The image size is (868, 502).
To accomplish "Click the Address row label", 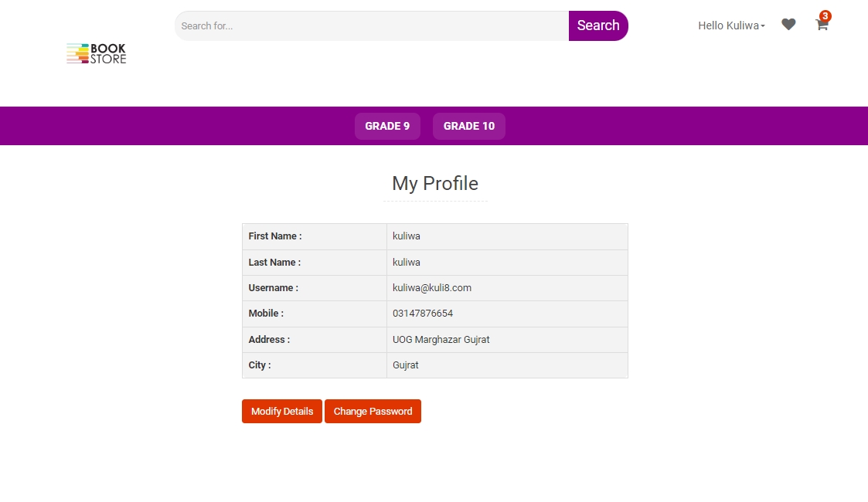I will point(269,340).
